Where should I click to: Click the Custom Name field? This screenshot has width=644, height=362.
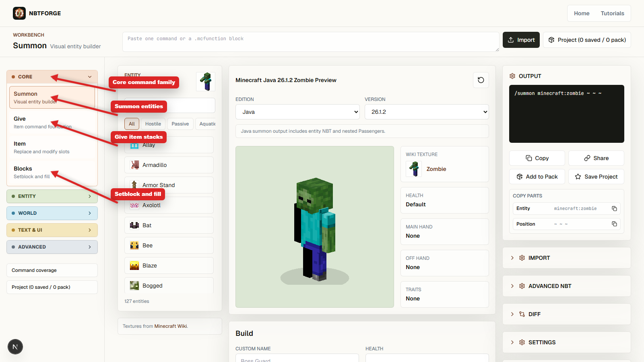click(x=297, y=359)
